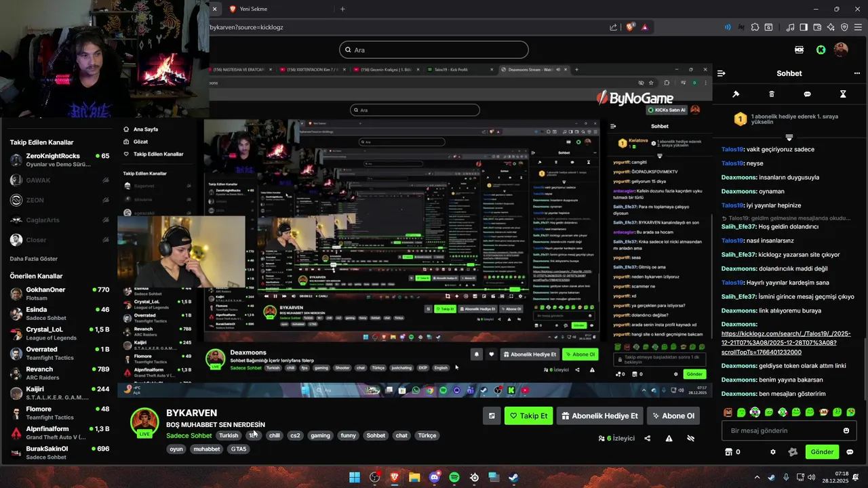Image resolution: width=868 pixels, height=488 pixels.
Task: Click the green K icon near avatar
Action: pyautogui.click(x=821, y=49)
